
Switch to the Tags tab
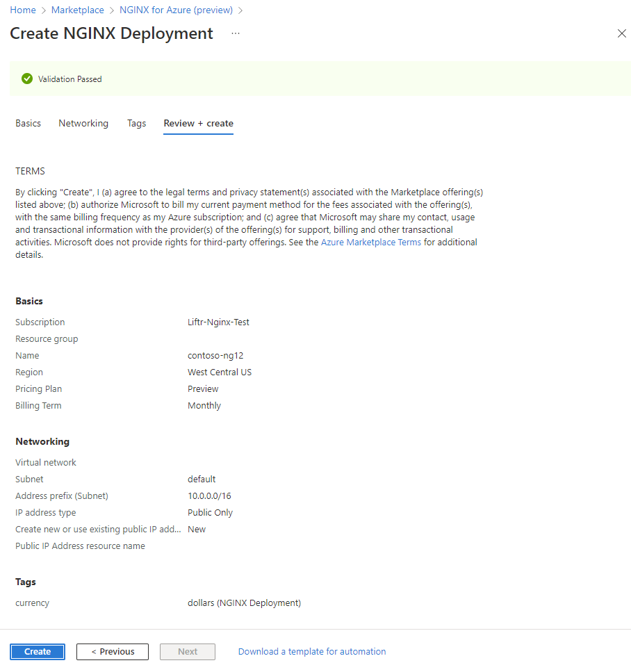tap(137, 124)
